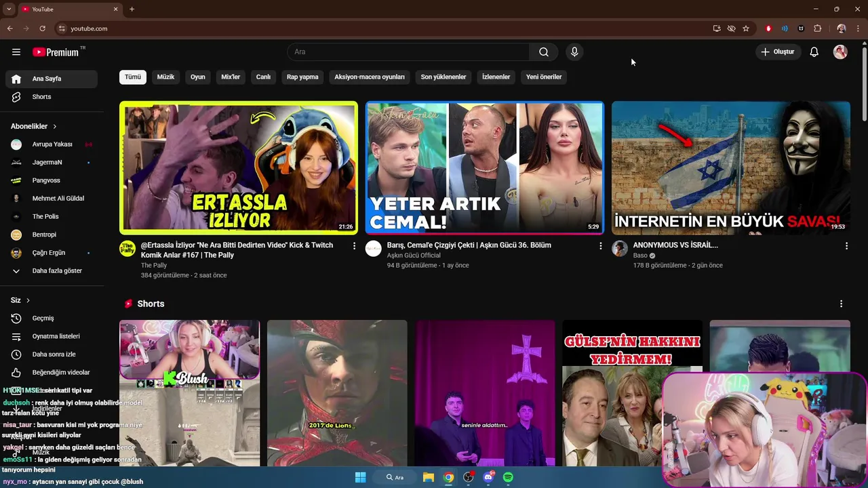Open the Baso channel name link
The image size is (868, 488).
(640, 256)
